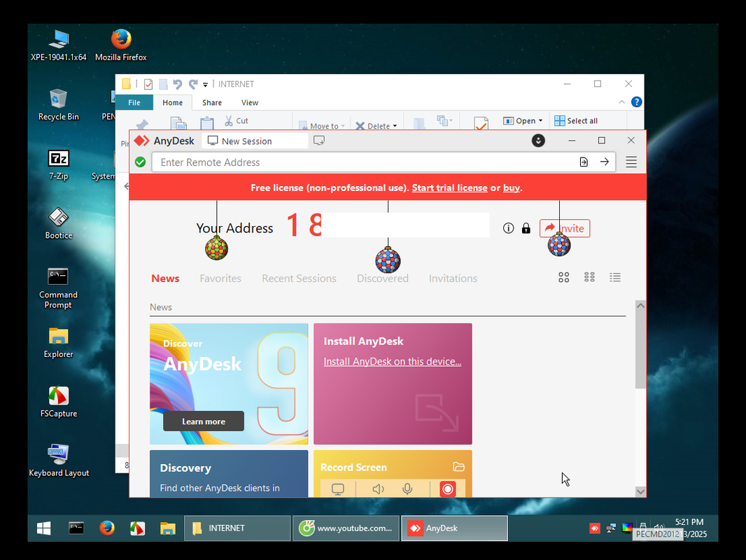Open the AnyDesk main menu hamburger icon
The height and width of the screenshot is (560, 746).
(x=631, y=162)
